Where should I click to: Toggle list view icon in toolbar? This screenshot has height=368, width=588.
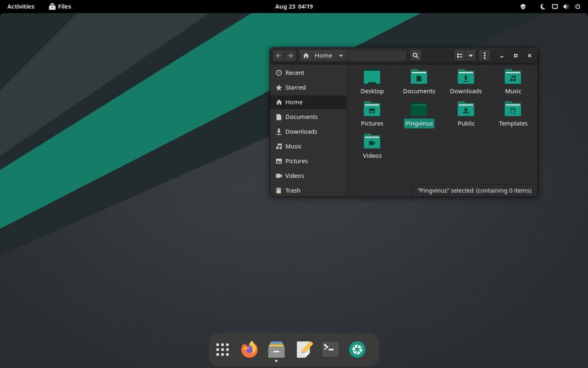[460, 56]
